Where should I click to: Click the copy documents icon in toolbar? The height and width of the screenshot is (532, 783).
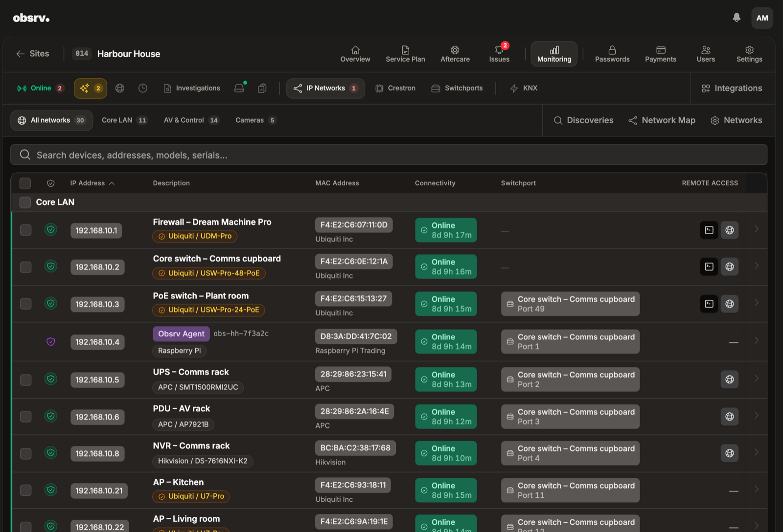pyautogui.click(x=262, y=89)
